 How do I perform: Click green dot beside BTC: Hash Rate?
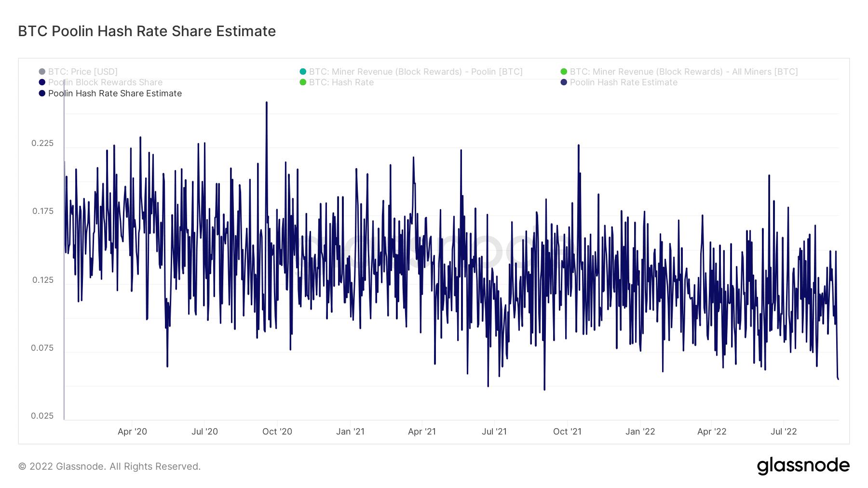pos(303,82)
